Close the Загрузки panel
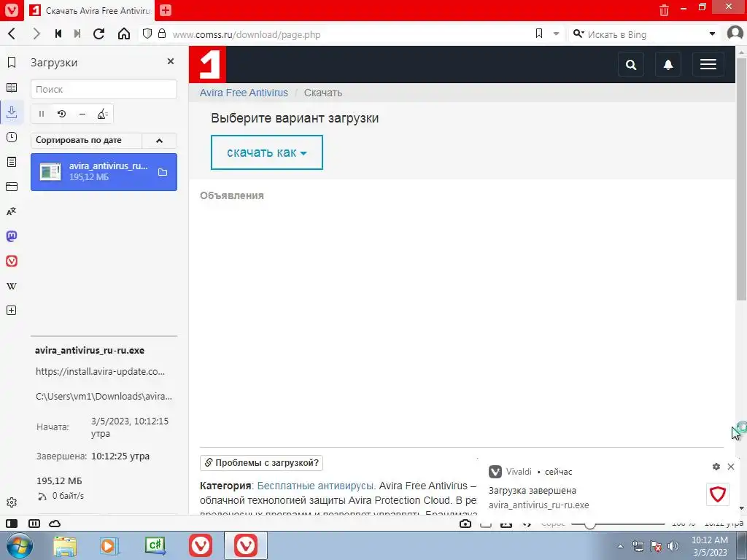This screenshot has width=747, height=560. (171, 61)
